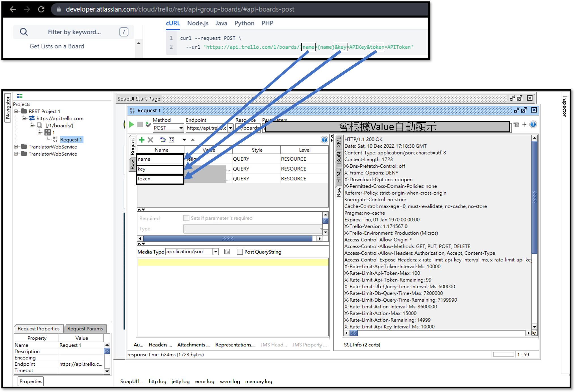Image resolution: width=575 pixels, height=392 pixels.
Task: Click add assertion checkmark icon
Action: (148, 125)
